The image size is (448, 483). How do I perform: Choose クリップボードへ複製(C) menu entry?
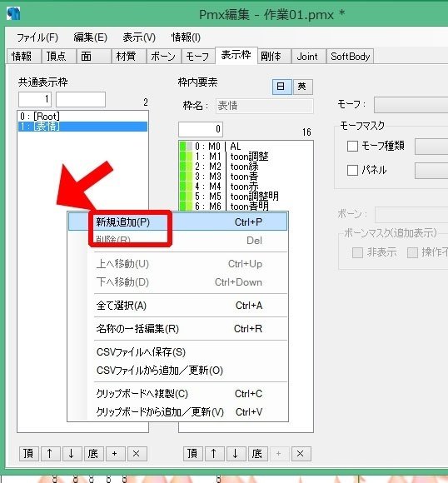click(177, 394)
